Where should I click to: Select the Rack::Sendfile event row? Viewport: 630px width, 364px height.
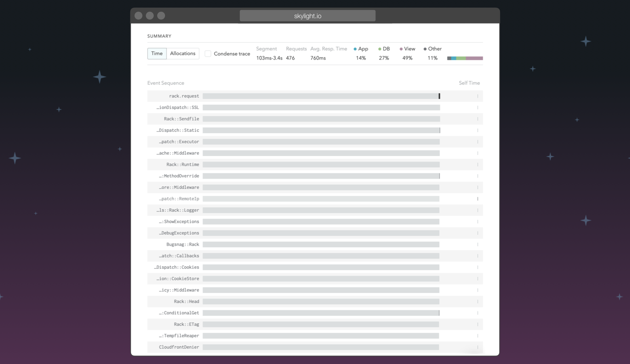(315, 119)
